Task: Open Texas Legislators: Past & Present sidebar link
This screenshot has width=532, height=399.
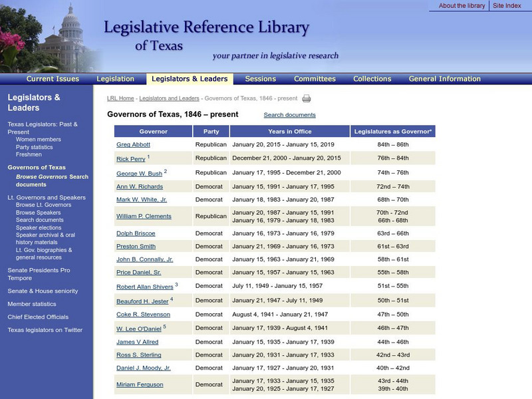Action: pos(43,128)
